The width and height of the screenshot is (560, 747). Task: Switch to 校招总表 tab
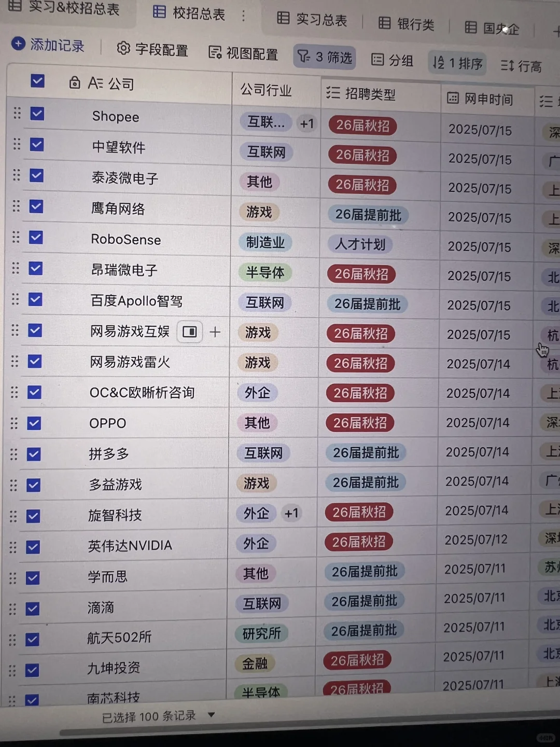[x=189, y=13]
